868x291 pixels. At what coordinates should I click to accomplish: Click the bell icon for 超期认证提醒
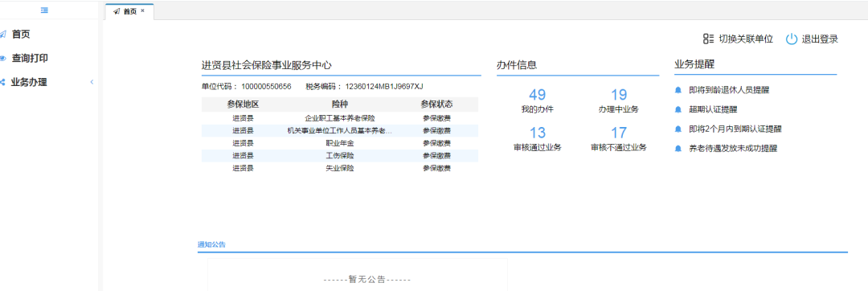(x=678, y=109)
